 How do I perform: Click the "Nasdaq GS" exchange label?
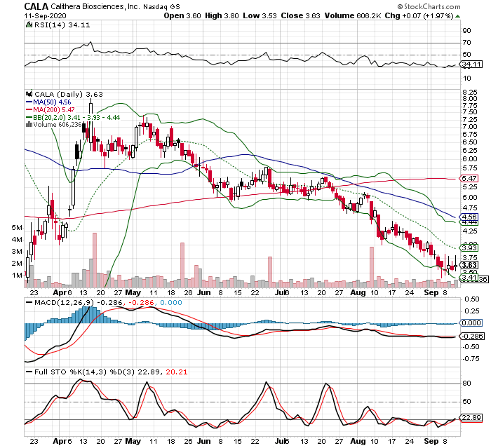click(161, 7)
